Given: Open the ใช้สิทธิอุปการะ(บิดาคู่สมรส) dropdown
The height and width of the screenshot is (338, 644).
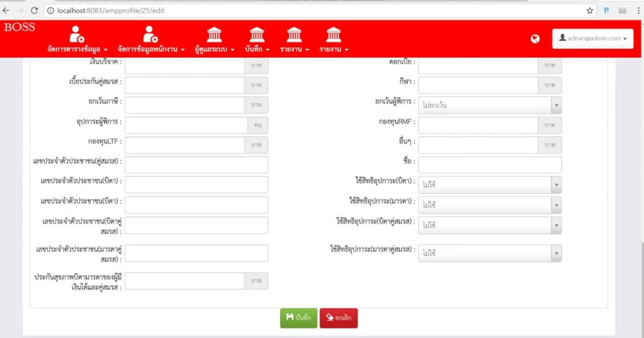Looking at the screenshot, I should (490, 225).
